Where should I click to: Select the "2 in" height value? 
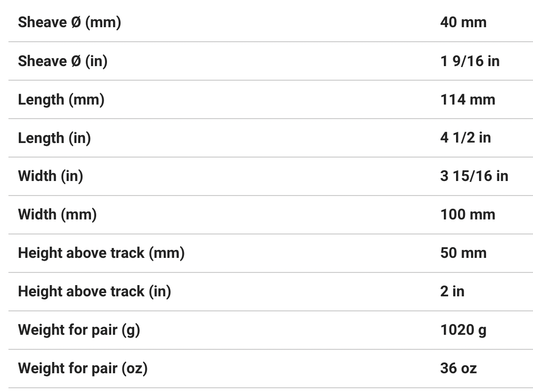pyautogui.click(x=452, y=292)
